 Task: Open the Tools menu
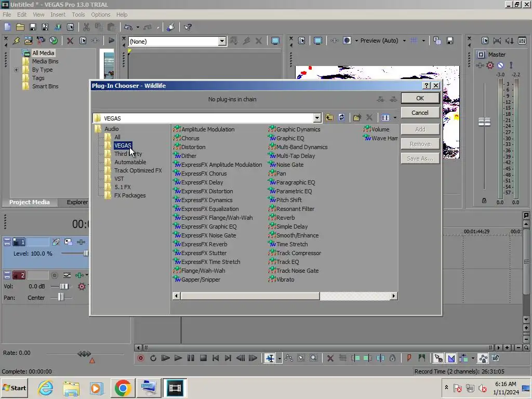click(x=78, y=15)
